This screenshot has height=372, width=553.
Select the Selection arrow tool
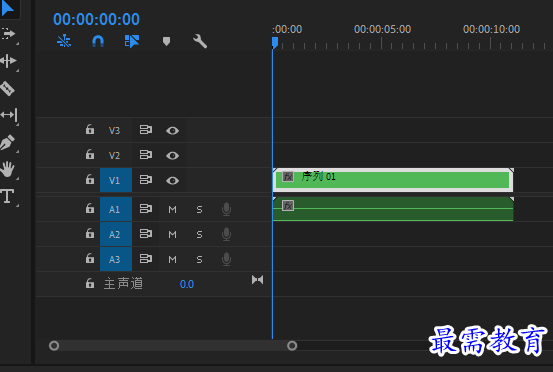(7, 8)
